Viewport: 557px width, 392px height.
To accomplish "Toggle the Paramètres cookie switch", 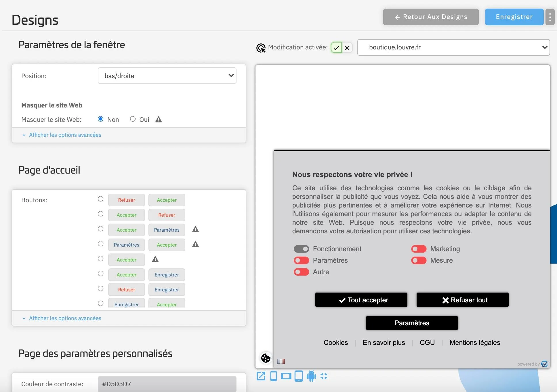I will pyautogui.click(x=301, y=260).
